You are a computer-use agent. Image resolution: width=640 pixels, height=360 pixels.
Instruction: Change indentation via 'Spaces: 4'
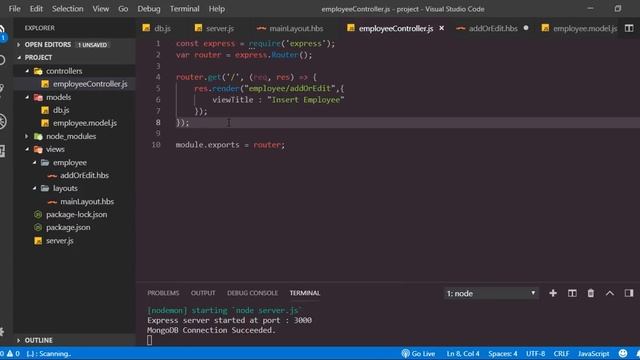pyautogui.click(x=502, y=353)
